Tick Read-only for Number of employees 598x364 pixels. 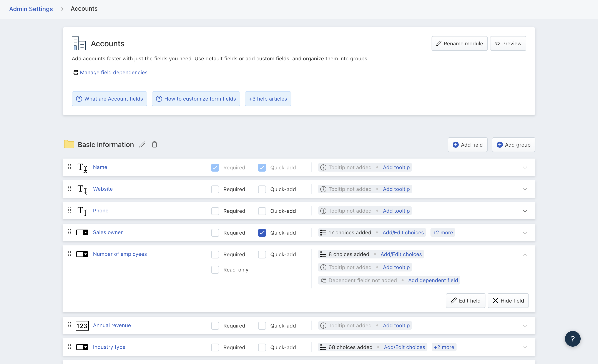point(215,270)
